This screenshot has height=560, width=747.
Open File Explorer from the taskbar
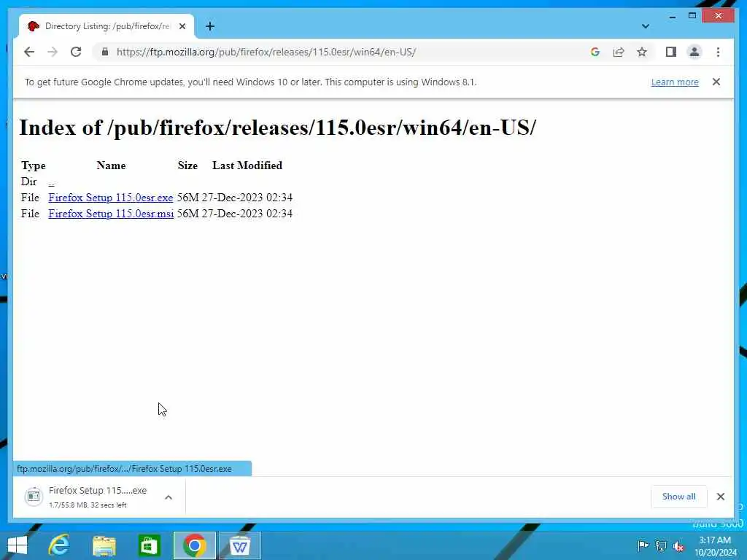104,545
